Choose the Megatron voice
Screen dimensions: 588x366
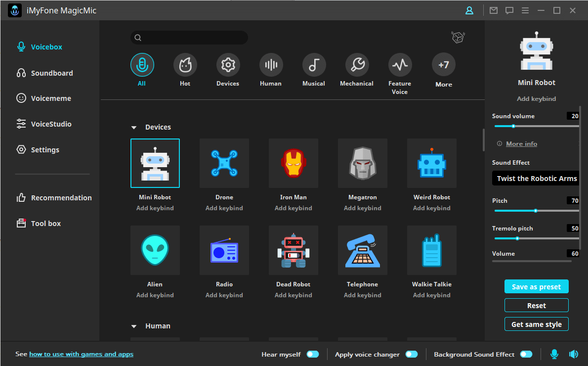pyautogui.click(x=363, y=163)
